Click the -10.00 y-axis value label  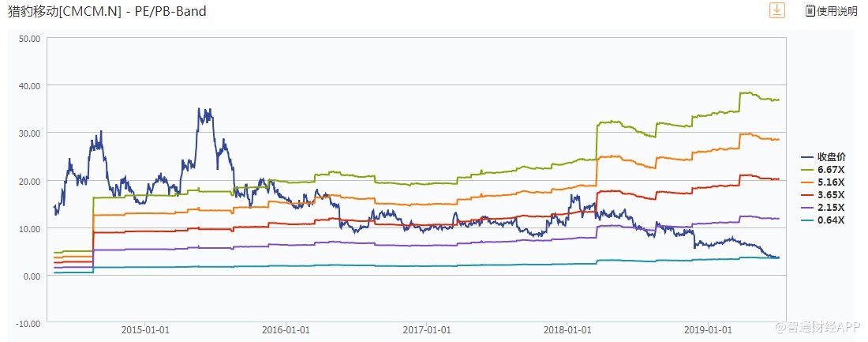click(x=28, y=323)
